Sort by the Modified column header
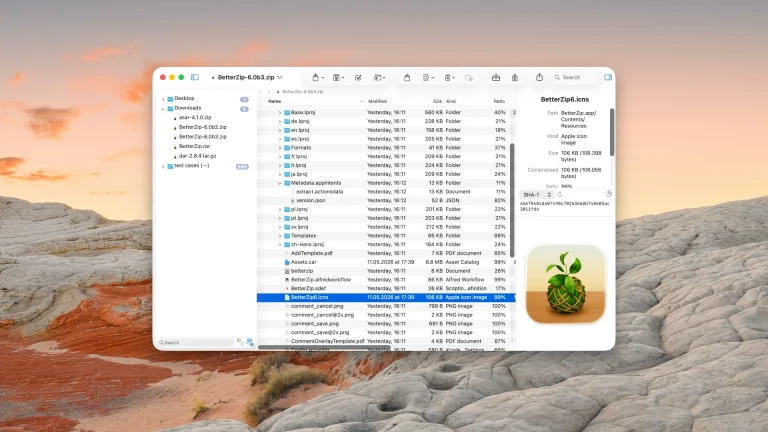This screenshot has height=432, width=768. coord(392,101)
